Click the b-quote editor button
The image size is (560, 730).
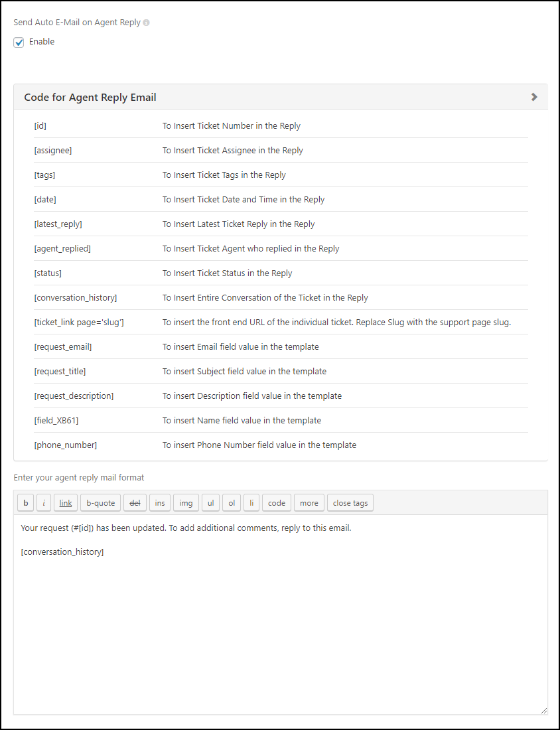click(x=101, y=503)
